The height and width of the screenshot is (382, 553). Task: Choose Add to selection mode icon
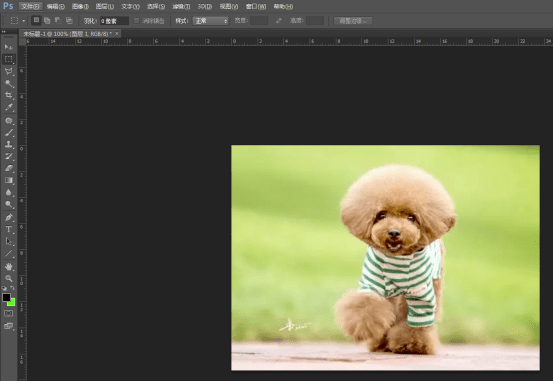(47, 21)
